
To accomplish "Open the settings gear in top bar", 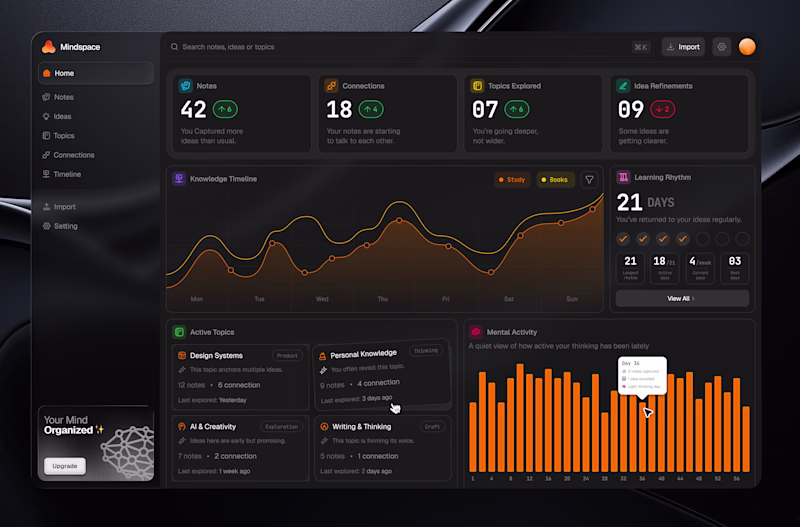I will tap(721, 47).
